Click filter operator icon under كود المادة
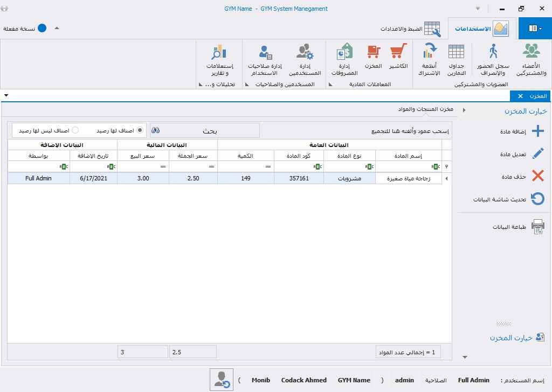552x392 pixels. point(318,166)
